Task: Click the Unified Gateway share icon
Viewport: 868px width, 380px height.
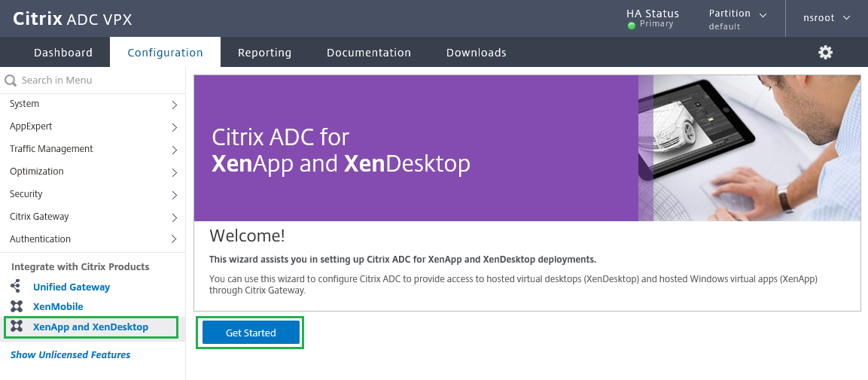Action: click(17, 287)
